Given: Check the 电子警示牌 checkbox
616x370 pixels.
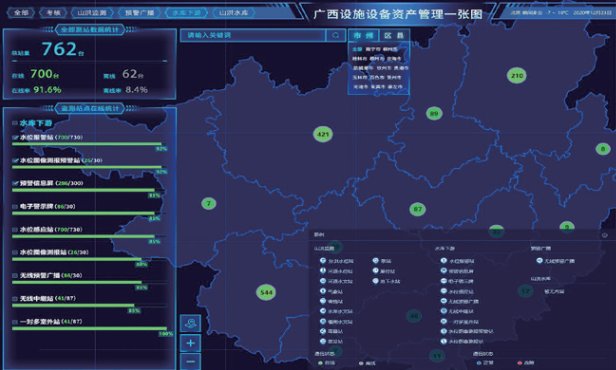Looking at the screenshot, I should [x=15, y=206].
